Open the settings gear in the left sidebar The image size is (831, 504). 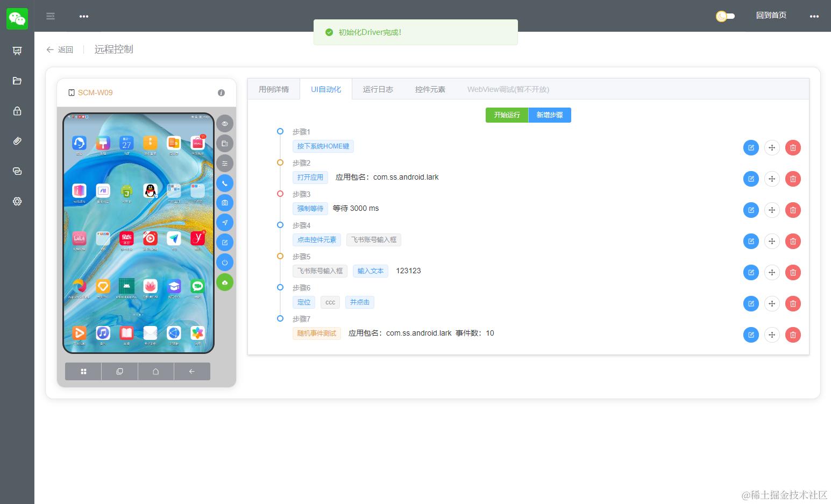click(x=17, y=201)
